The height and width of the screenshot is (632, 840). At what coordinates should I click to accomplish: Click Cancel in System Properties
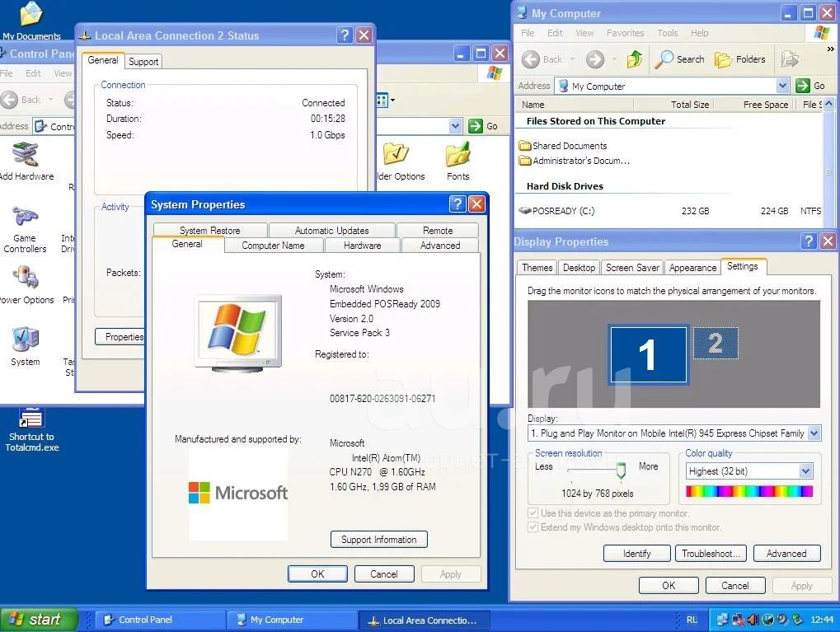pyautogui.click(x=384, y=573)
